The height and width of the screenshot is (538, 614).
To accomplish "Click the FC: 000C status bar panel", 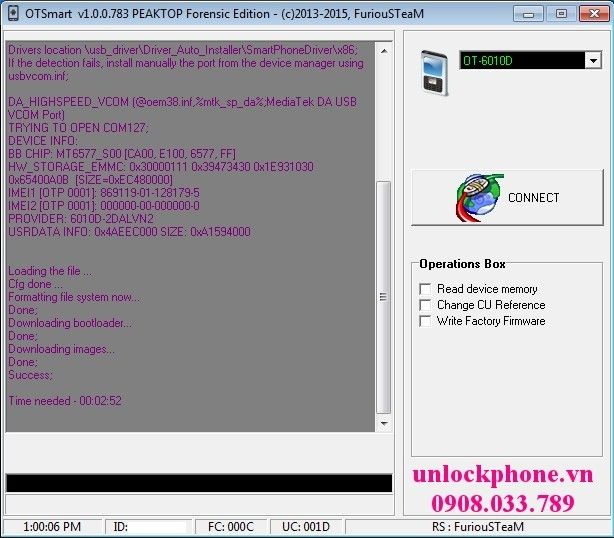I will pyautogui.click(x=231, y=527).
